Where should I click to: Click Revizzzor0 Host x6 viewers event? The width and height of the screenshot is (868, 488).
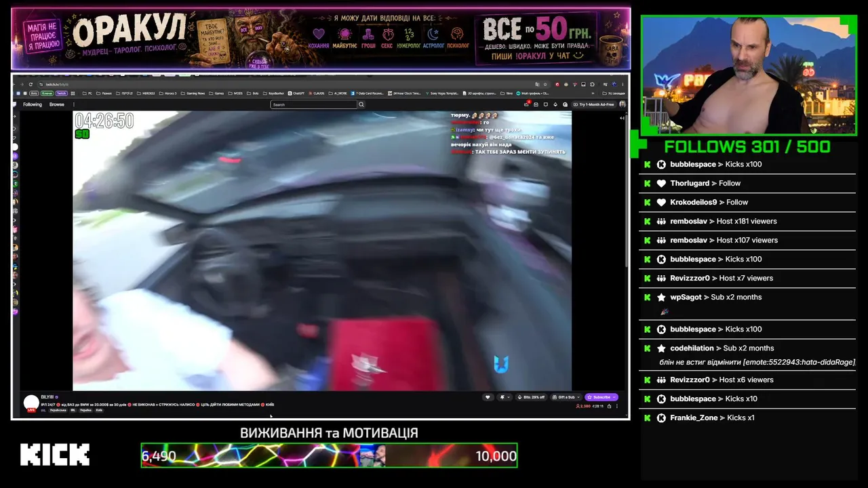(x=747, y=380)
